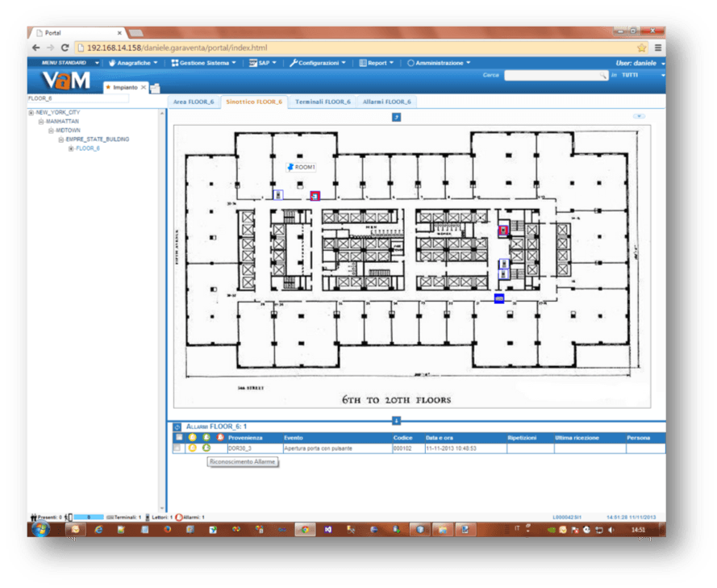Open new tab icon next to Impianto tab
The height and width of the screenshot is (588, 717).
(x=156, y=88)
